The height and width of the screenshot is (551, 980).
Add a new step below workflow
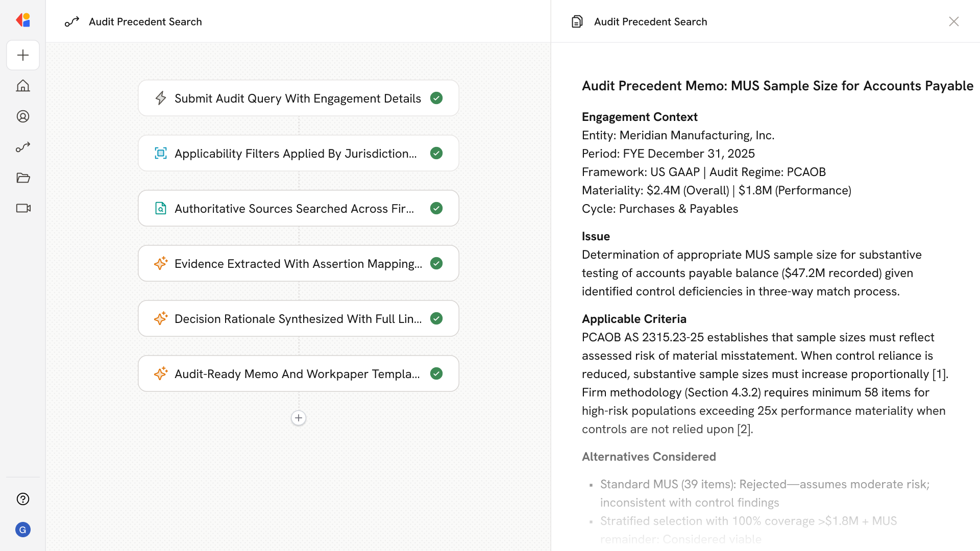coord(299,418)
